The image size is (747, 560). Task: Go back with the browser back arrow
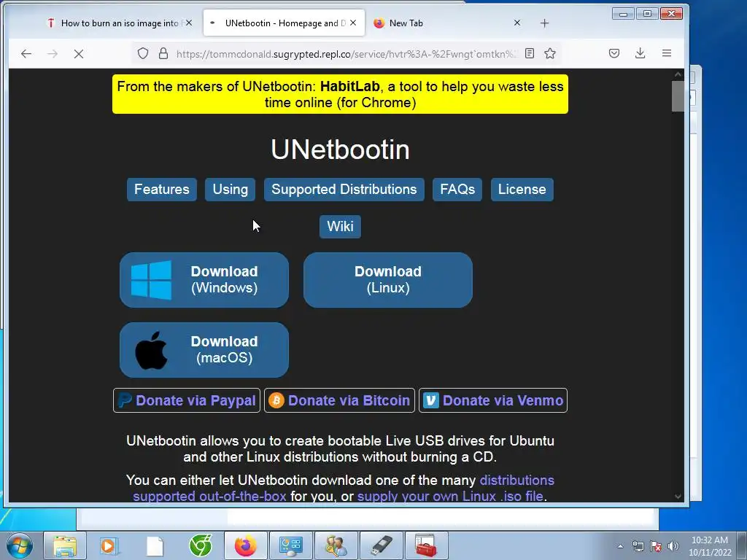click(x=26, y=54)
